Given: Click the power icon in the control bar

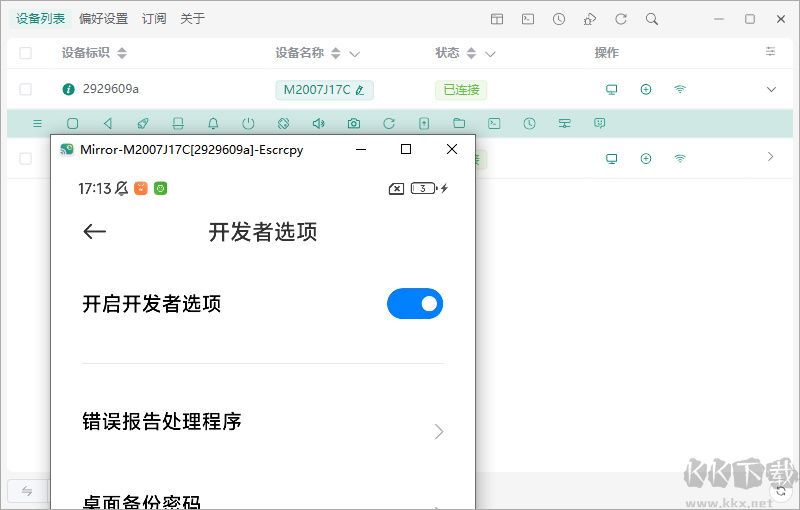Looking at the screenshot, I should (x=248, y=123).
